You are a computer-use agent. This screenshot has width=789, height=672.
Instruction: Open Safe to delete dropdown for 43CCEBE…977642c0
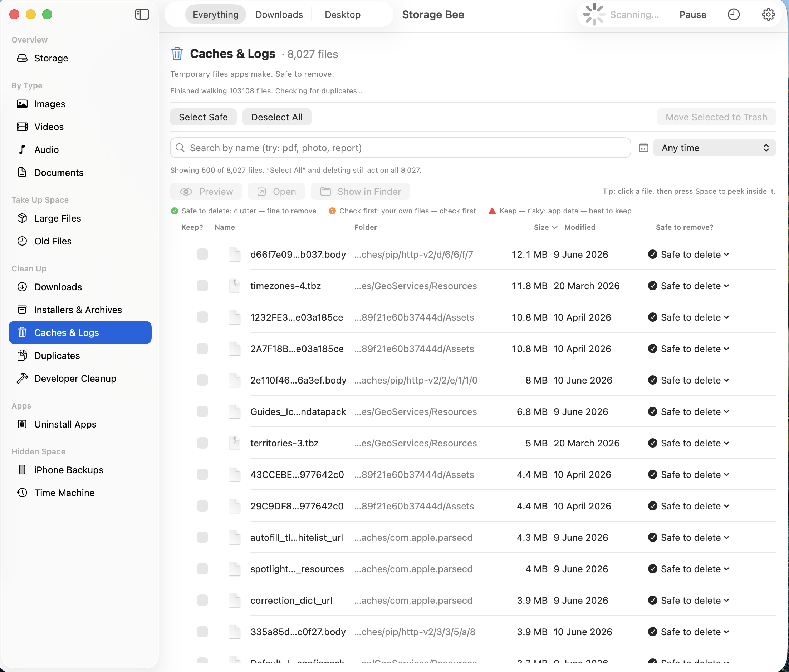[688, 474]
